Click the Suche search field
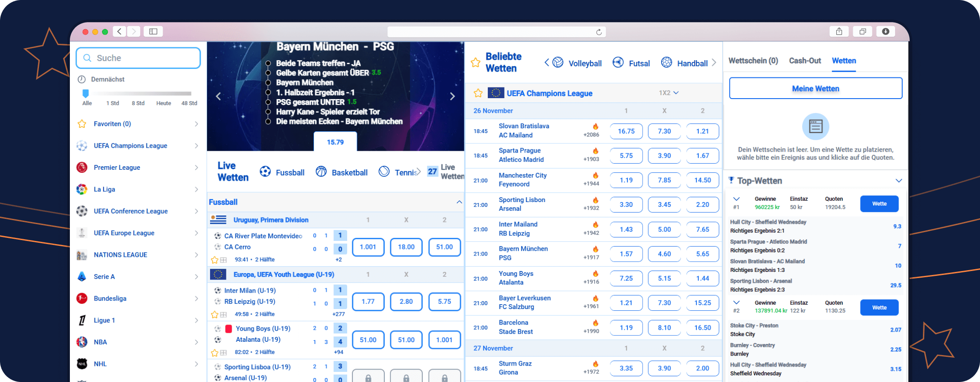The image size is (980, 382). click(x=138, y=58)
